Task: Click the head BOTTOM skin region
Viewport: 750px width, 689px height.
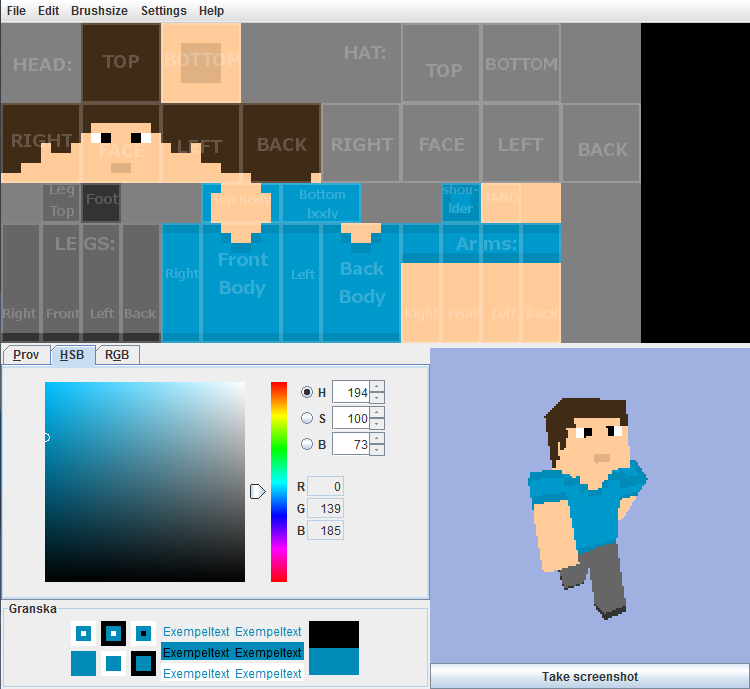Action: click(201, 63)
